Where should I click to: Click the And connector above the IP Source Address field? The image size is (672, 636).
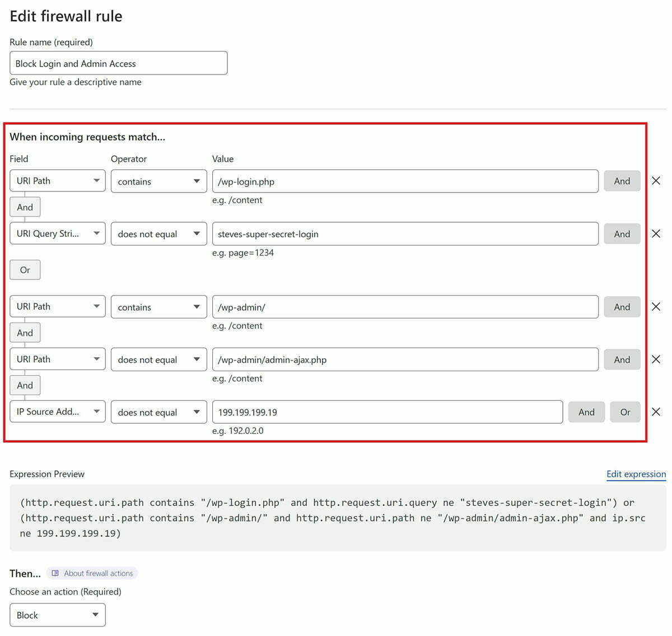coord(25,385)
